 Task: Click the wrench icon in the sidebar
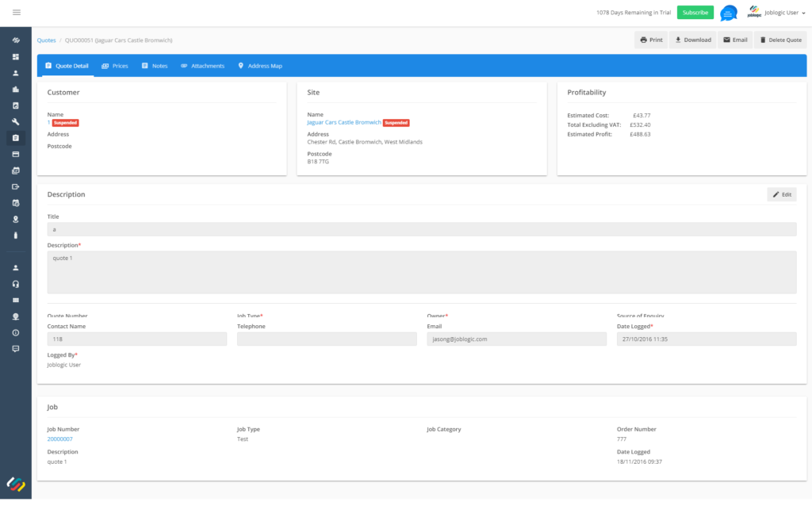tap(16, 121)
